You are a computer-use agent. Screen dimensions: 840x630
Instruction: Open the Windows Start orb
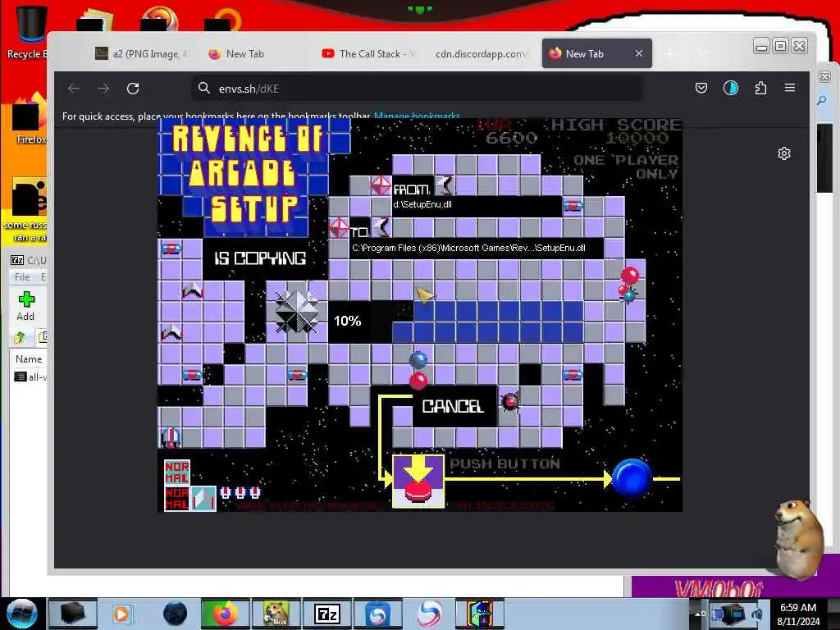[x=22, y=614]
